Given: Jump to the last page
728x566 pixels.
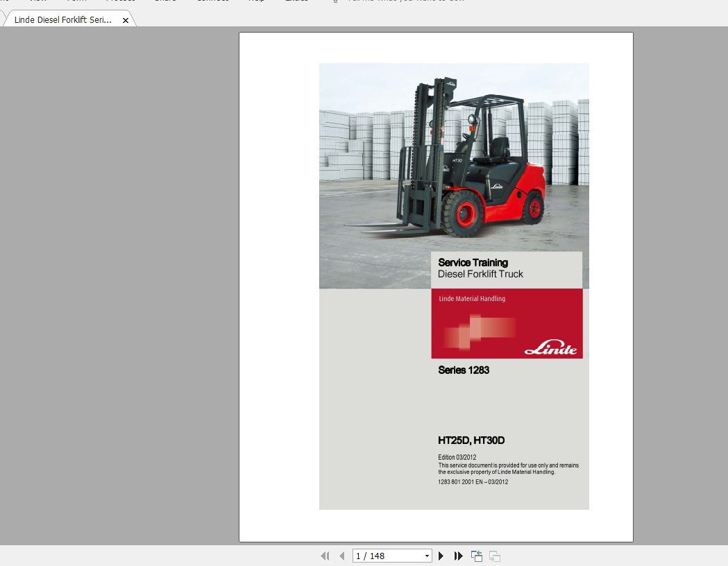Looking at the screenshot, I should point(458,556).
